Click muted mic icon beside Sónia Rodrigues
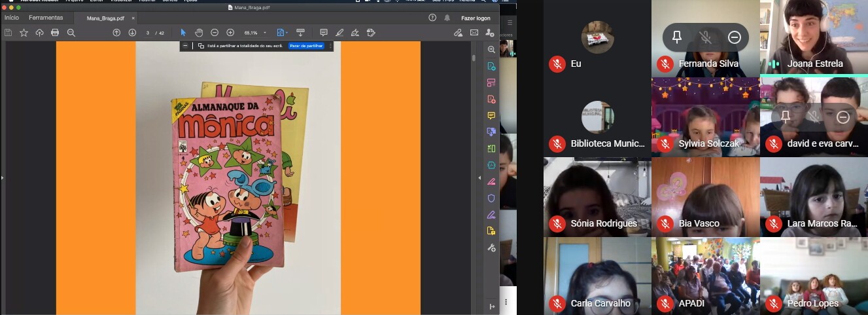Screen dimensions: 868x315 coord(557,223)
